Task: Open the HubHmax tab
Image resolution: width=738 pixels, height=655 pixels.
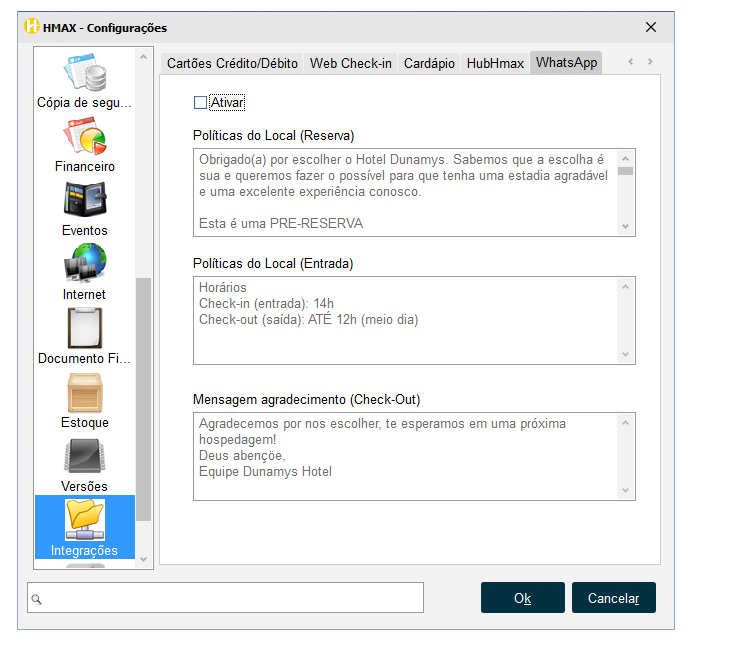Action: pyautogui.click(x=494, y=63)
